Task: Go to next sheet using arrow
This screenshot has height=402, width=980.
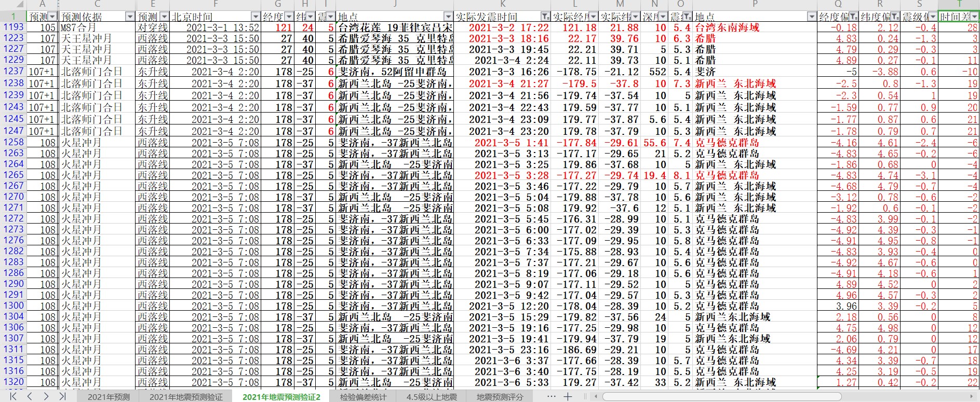Action: pos(46,396)
